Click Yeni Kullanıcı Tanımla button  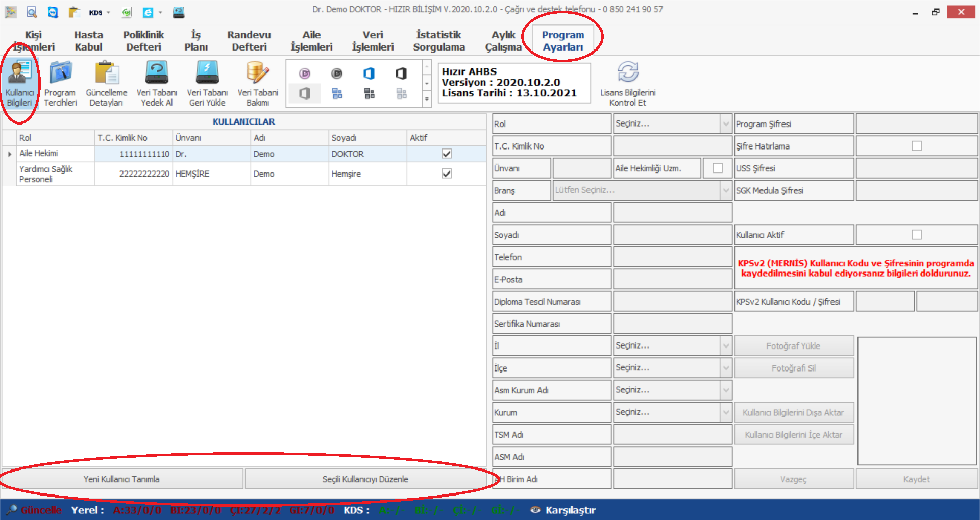tap(122, 479)
